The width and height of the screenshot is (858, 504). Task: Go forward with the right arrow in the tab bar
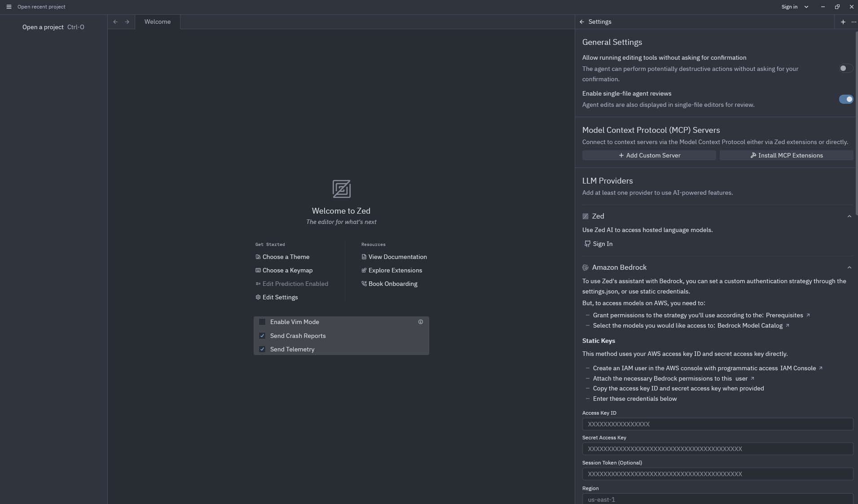click(127, 22)
